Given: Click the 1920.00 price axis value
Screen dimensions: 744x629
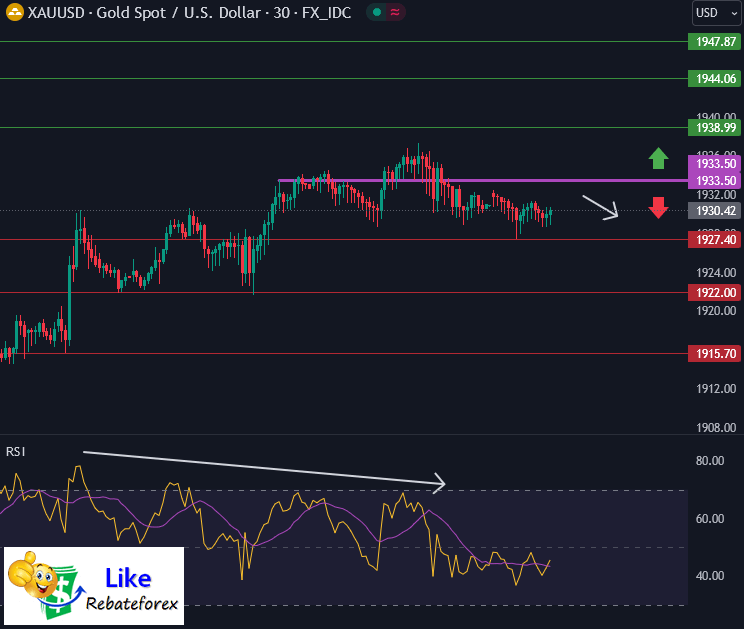Looking at the screenshot, I should pyautogui.click(x=716, y=311).
